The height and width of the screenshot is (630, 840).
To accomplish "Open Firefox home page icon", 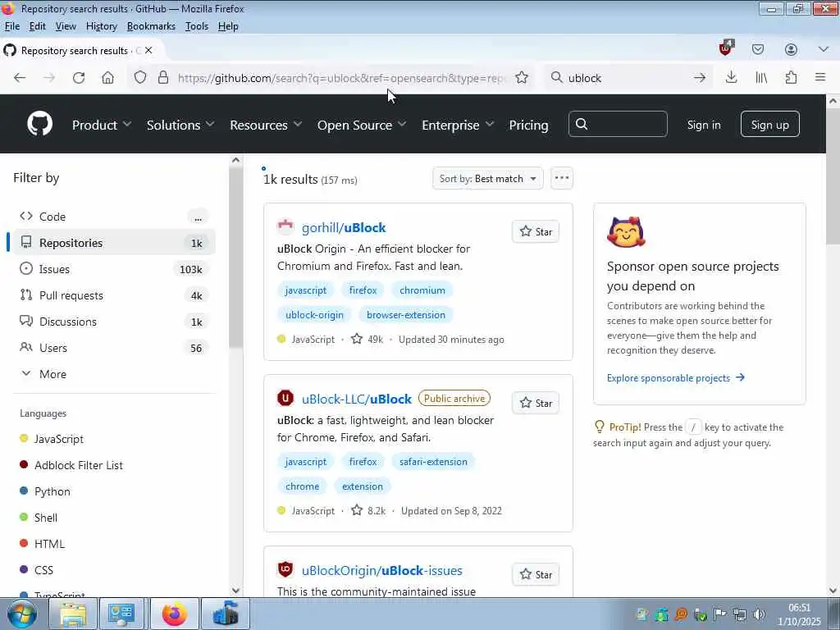I will [x=107, y=78].
